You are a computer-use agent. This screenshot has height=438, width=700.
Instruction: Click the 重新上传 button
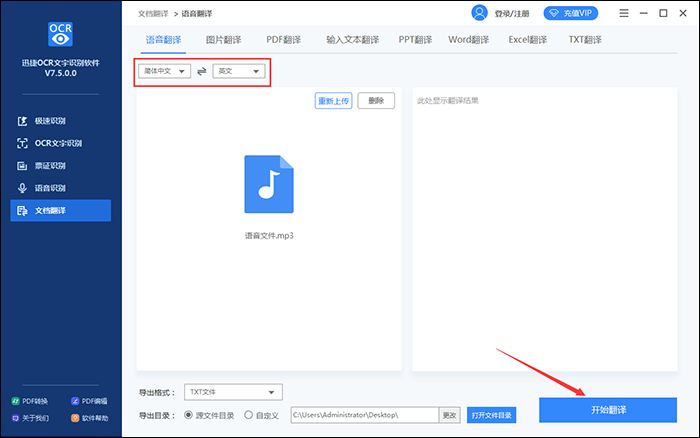click(x=333, y=101)
